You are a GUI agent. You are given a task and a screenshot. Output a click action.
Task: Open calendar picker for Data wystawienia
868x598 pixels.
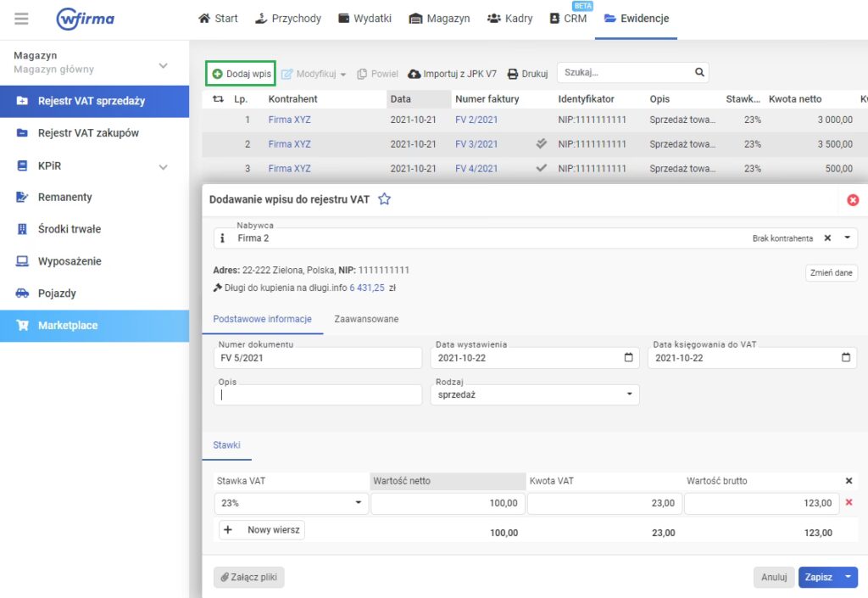click(628, 357)
